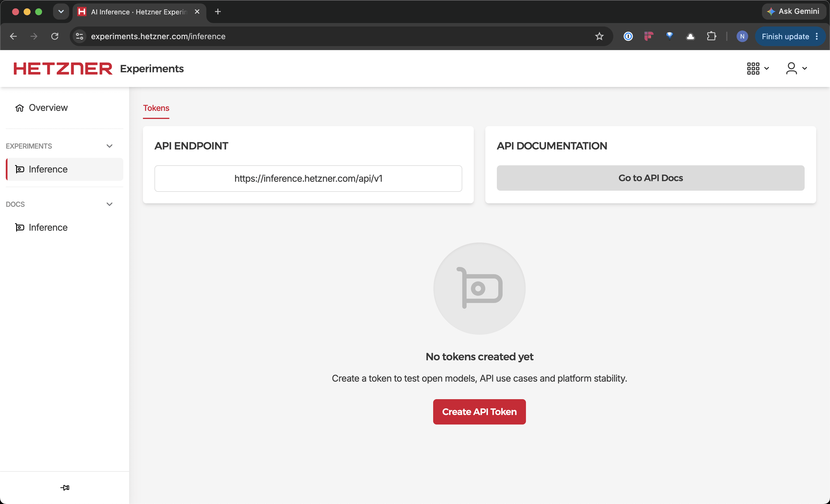The image size is (830, 504).
Task: Click the Ask Gemini button
Action: coord(793,12)
